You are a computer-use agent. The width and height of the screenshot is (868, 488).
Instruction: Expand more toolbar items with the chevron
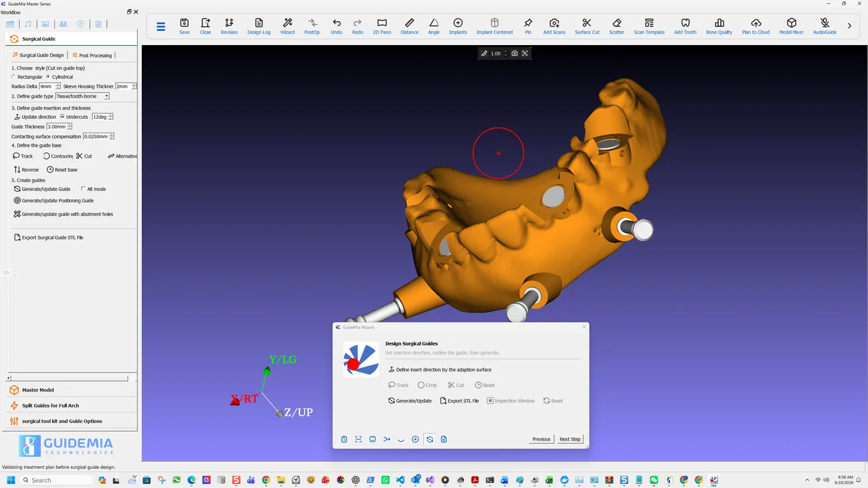click(849, 26)
